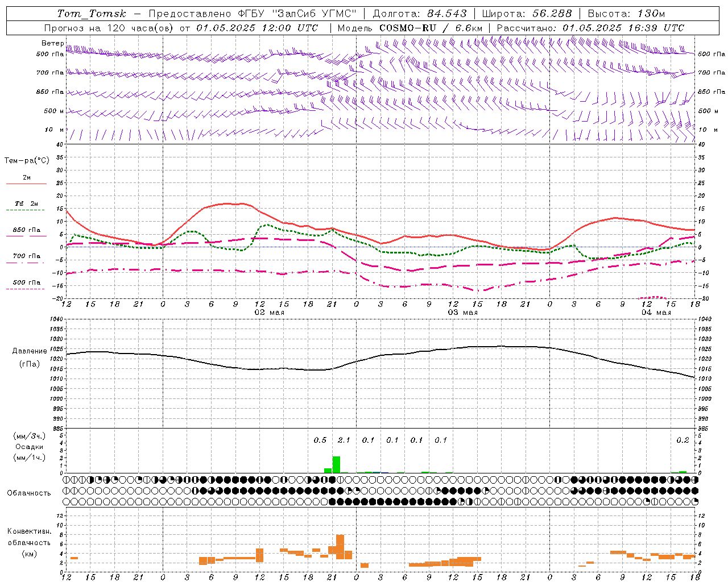This screenshot has width=728, height=582.
Task: Click the Долгота: 84.543 header value
Action: click(x=420, y=14)
